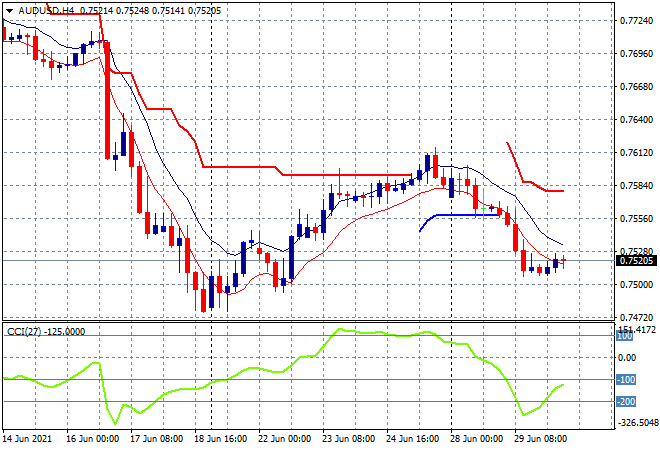The width and height of the screenshot is (660, 450).
Task: Select the current price label 0.75205
Action: (x=636, y=261)
